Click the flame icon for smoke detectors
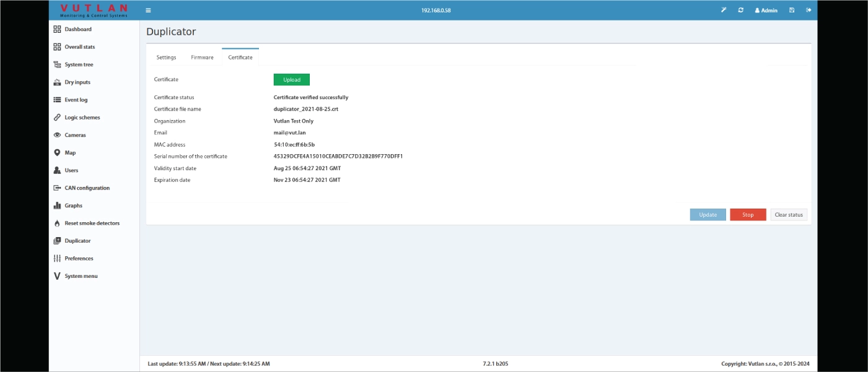 [57, 223]
